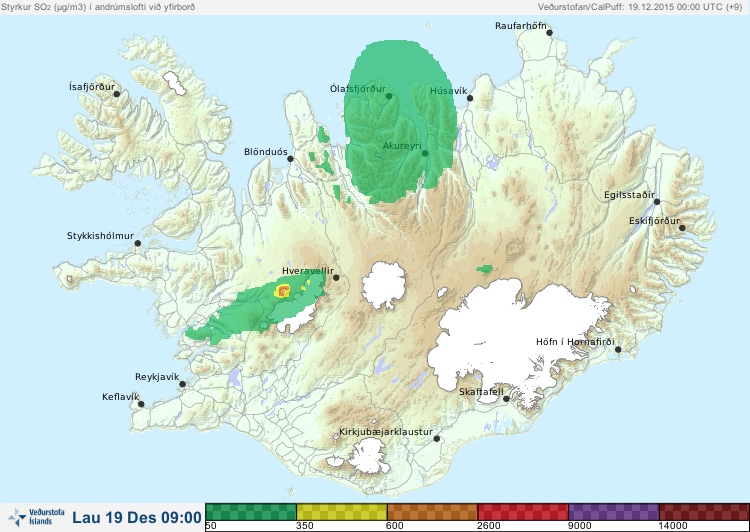
Task: Click the '2600' legend value
Action: coord(488,526)
